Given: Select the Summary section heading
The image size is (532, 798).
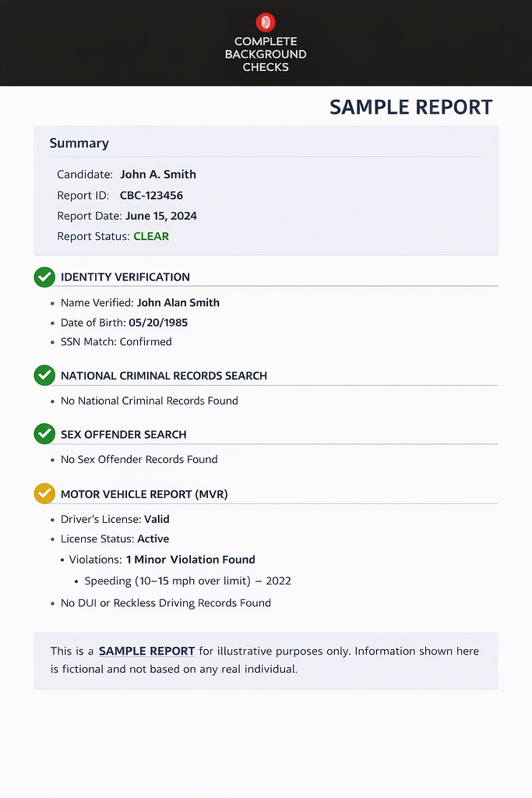Looking at the screenshot, I should pyautogui.click(x=79, y=143).
